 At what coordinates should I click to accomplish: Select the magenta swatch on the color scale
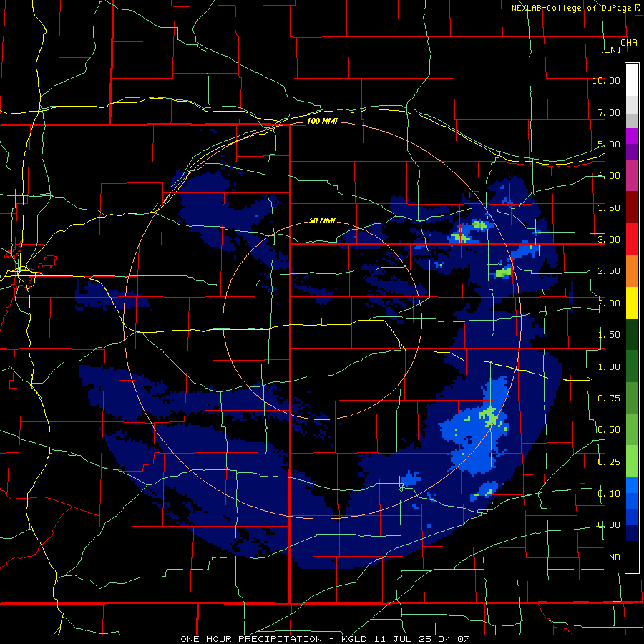632,136
